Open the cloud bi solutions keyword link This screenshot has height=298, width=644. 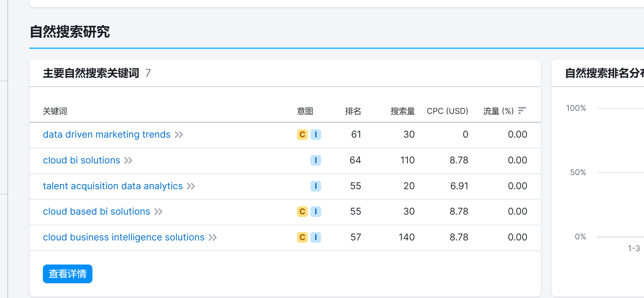point(81,160)
